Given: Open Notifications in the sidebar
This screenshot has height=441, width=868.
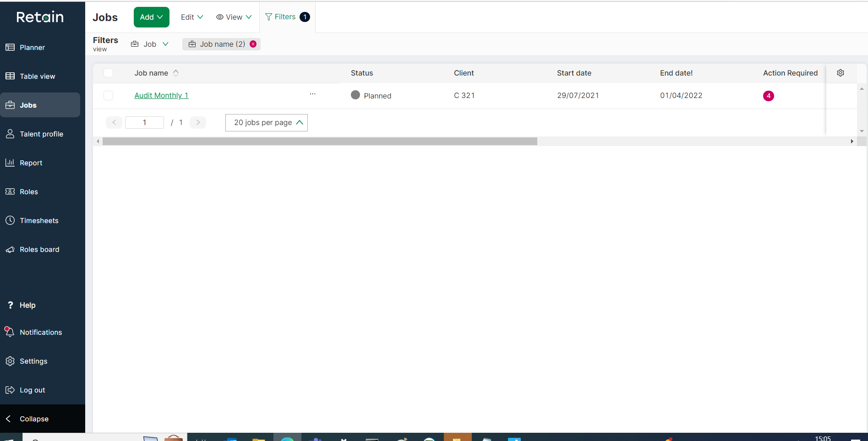Looking at the screenshot, I should pos(40,332).
